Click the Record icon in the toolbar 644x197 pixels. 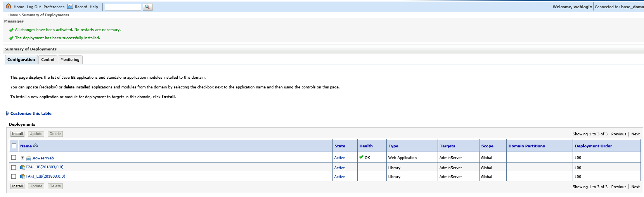click(70, 6)
